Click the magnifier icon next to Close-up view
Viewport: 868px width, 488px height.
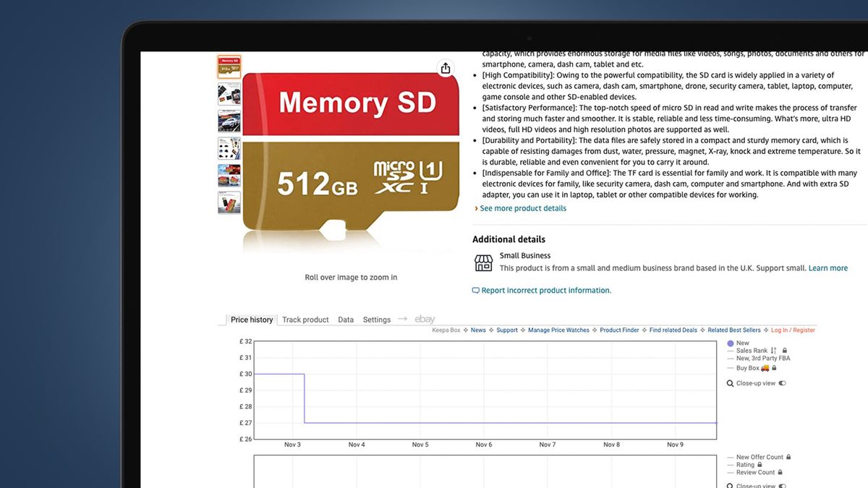[730, 383]
